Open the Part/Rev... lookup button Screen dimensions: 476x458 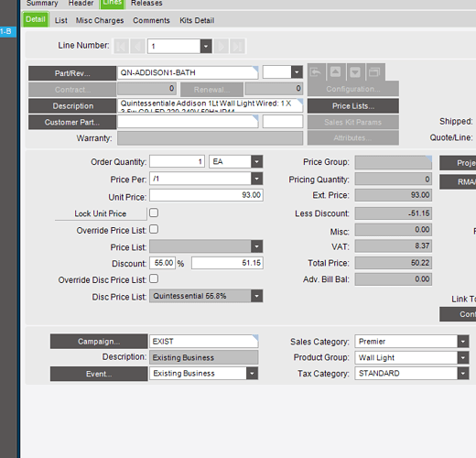point(72,73)
